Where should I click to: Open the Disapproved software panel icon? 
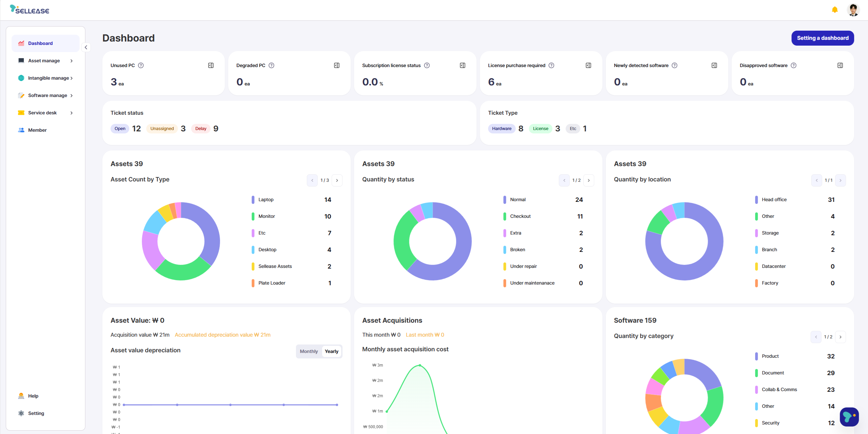[x=840, y=65]
